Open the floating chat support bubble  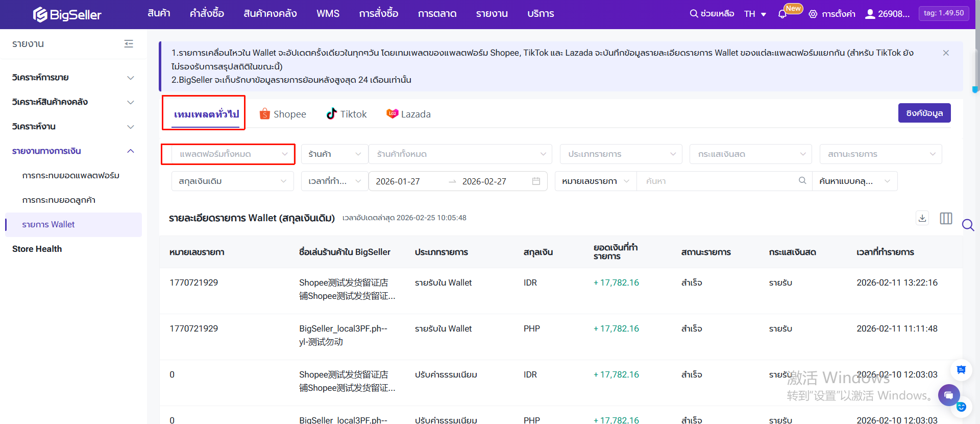(x=948, y=395)
